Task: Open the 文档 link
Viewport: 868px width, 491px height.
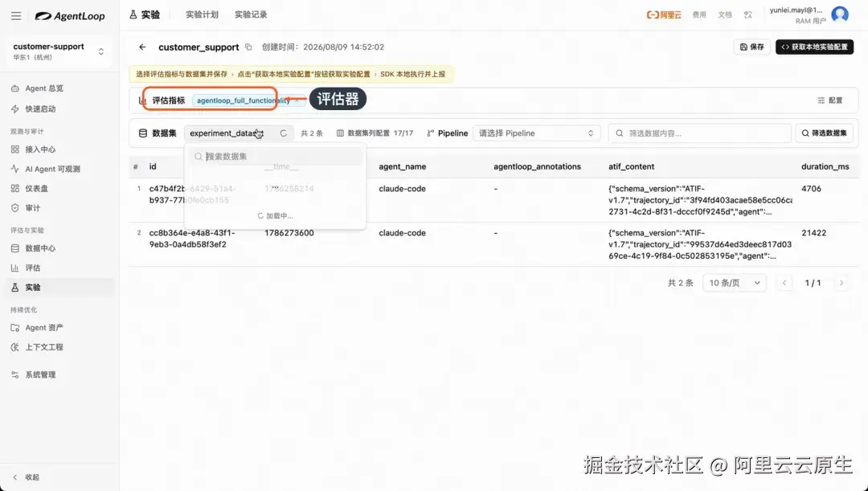Action: [725, 15]
